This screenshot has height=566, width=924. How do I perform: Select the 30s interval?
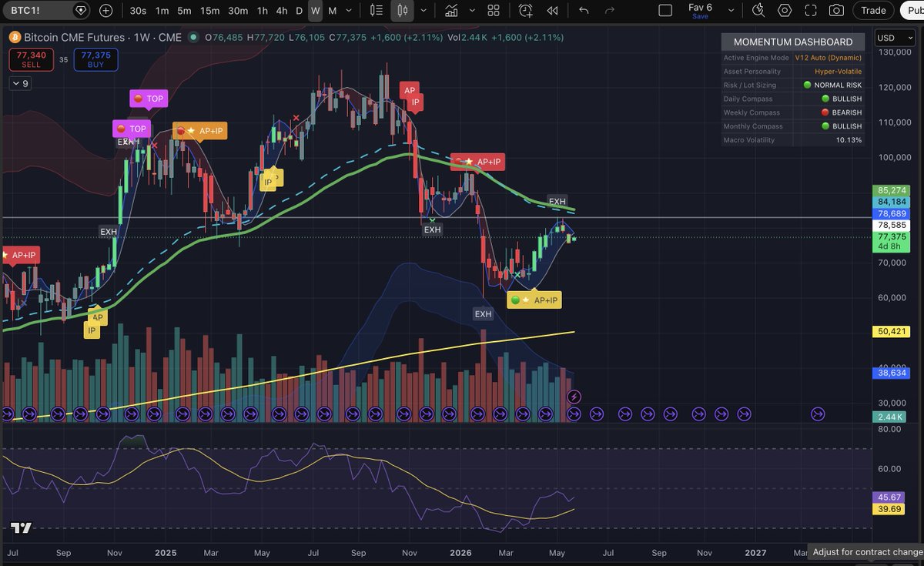click(138, 11)
